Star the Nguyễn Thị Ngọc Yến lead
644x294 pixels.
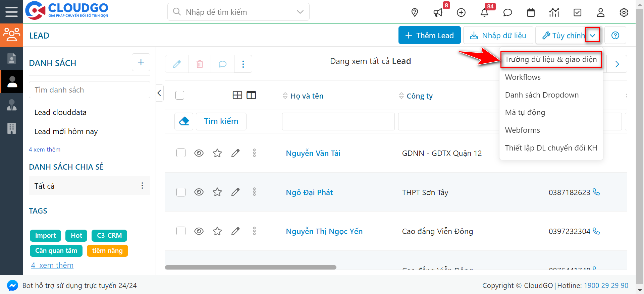click(217, 231)
